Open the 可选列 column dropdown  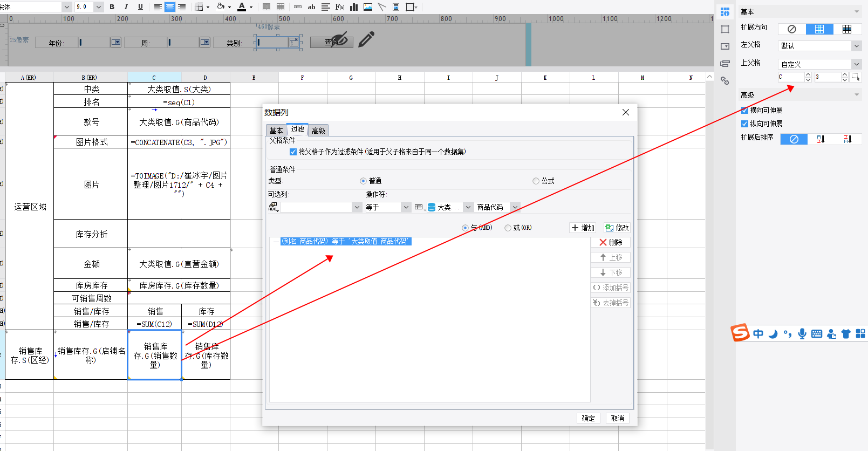click(357, 207)
